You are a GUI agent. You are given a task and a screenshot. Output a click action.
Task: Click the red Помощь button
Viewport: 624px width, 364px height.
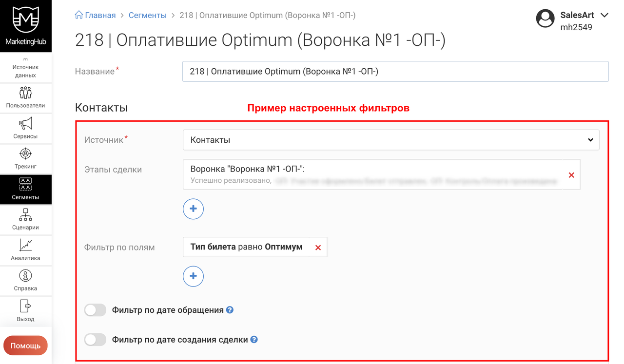[x=25, y=345]
